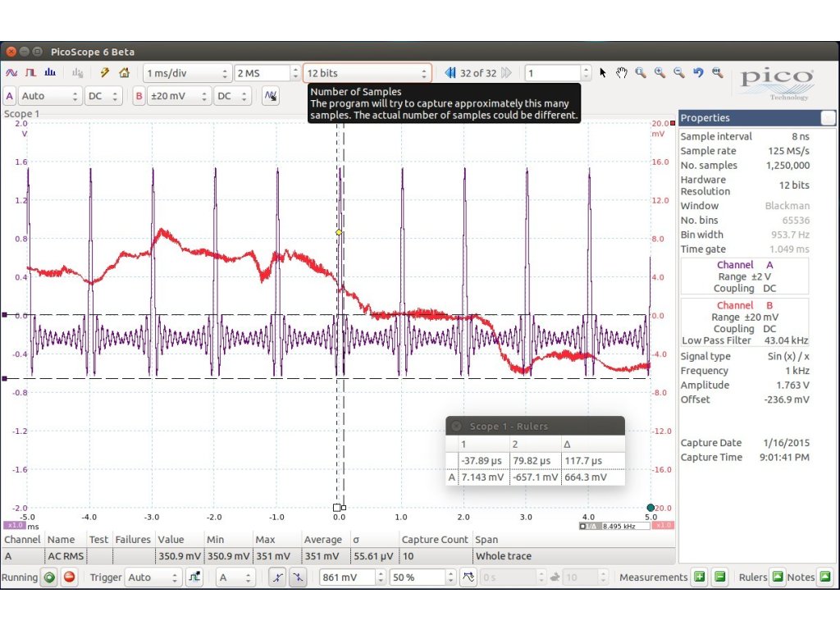840x630 pixels.
Task: Open Channel B coupling DC dropdown
Action: [x=232, y=97]
